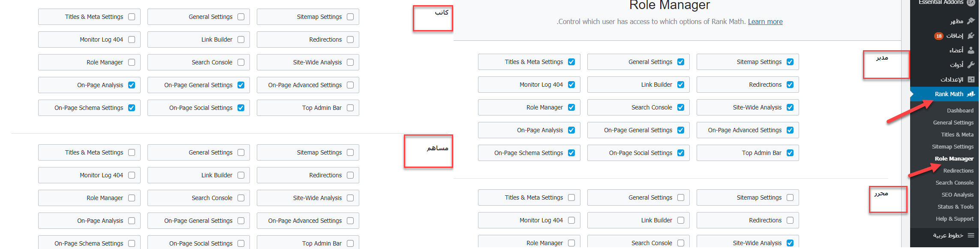This screenshot has height=249, width=980.
Task: Open Help & Support sidebar link
Action: (x=954, y=219)
